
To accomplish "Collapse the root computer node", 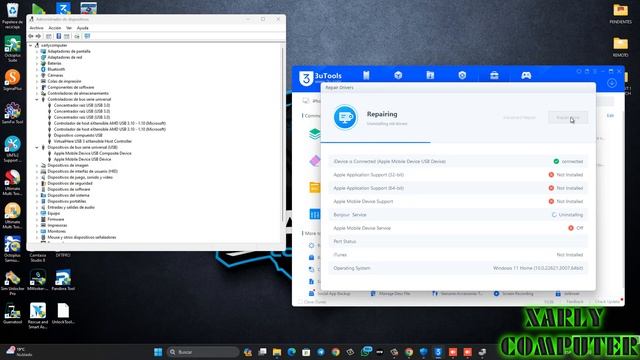I will [31, 45].
